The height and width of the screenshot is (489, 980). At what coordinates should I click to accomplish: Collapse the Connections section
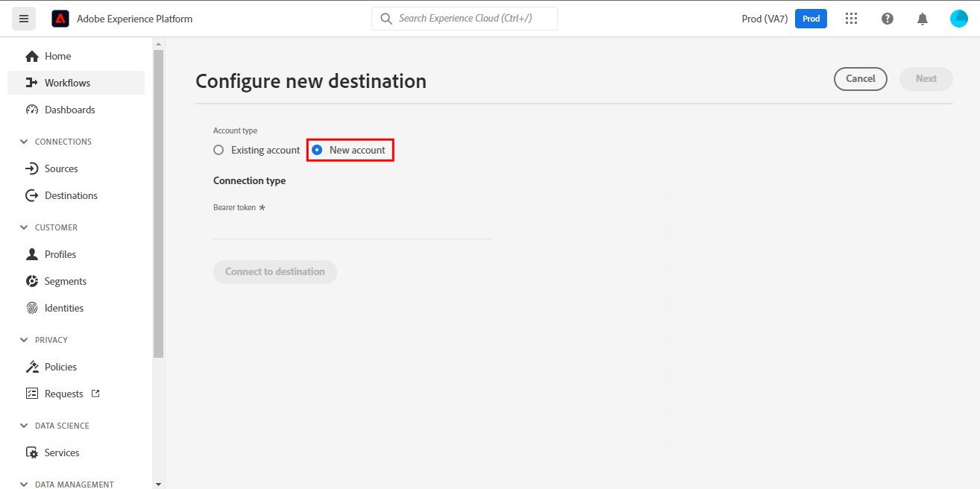click(x=23, y=142)
